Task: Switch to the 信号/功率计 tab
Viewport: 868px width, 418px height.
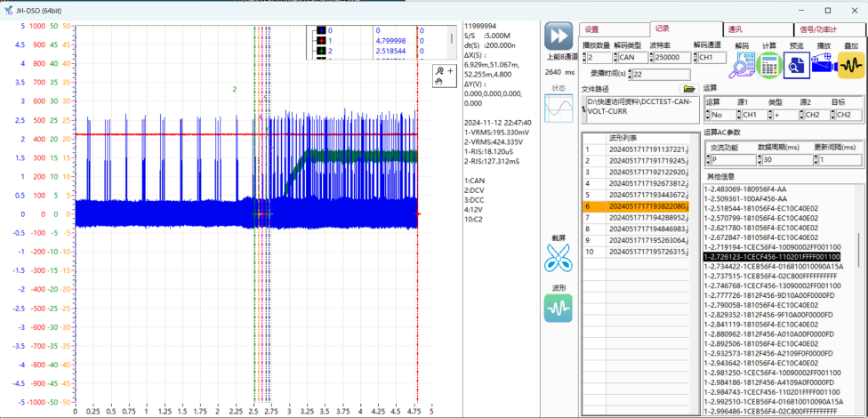Action: coord(818,29)
